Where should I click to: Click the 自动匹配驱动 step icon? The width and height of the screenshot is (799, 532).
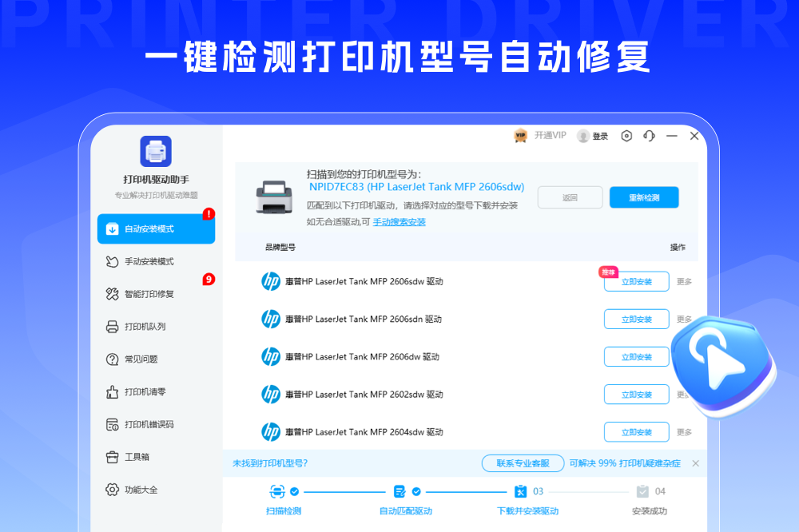399,492
